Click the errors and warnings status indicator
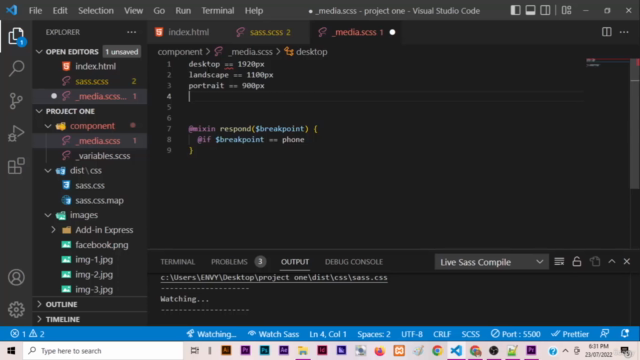Viewport: 640px width, 360px height. [x=27, y=334]
